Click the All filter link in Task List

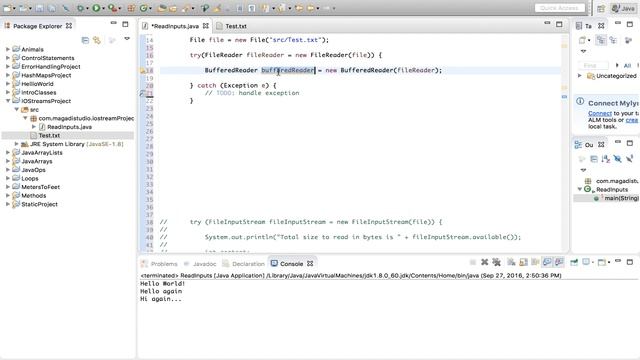(627, 65)
